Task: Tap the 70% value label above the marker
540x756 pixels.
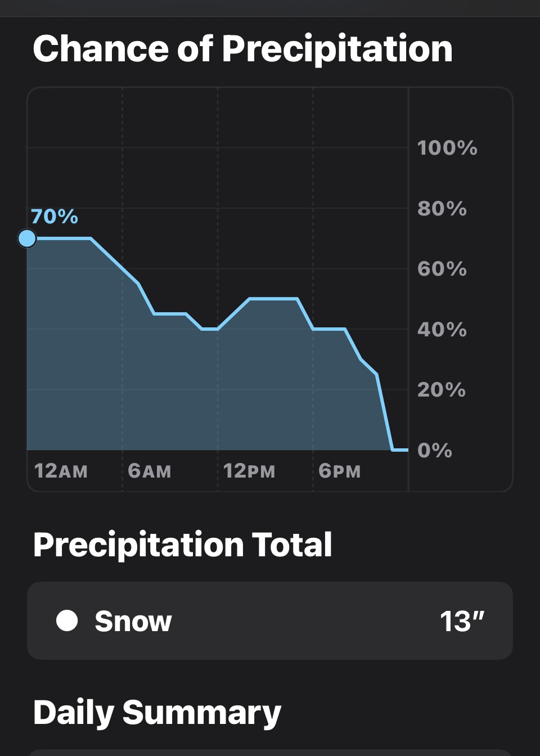Action: 55,217
